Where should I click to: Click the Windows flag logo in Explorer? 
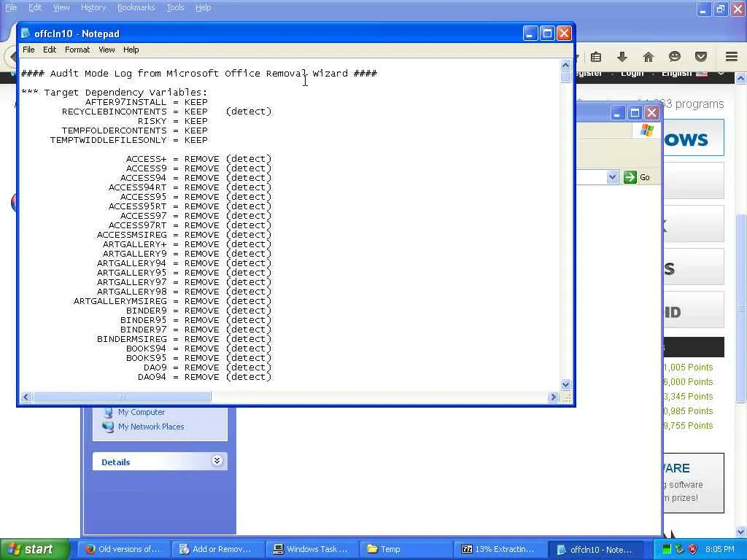[x=647, y=130]
